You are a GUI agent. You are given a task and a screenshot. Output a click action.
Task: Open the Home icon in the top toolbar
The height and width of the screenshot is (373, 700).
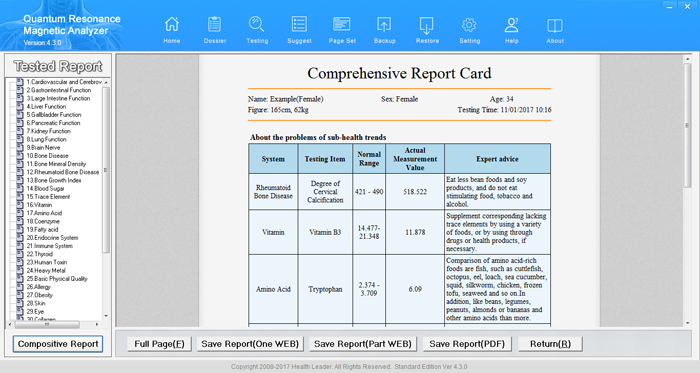171,25
